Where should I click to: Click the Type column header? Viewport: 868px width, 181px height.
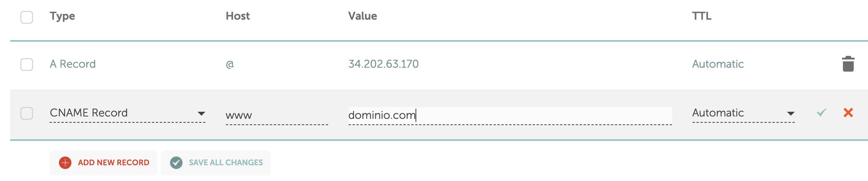click(62, 16)
